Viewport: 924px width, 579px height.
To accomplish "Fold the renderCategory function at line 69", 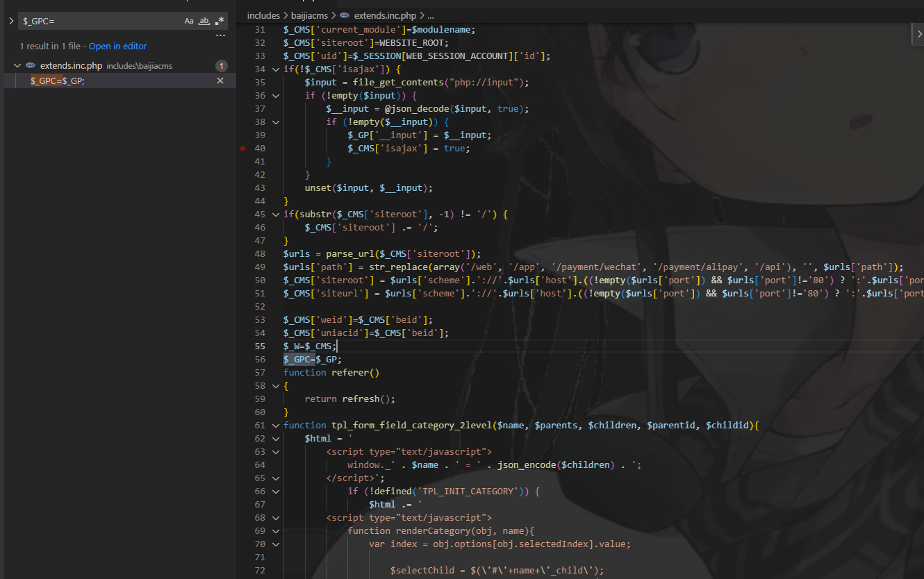I will pyautogui.click(x=276, y=531).
